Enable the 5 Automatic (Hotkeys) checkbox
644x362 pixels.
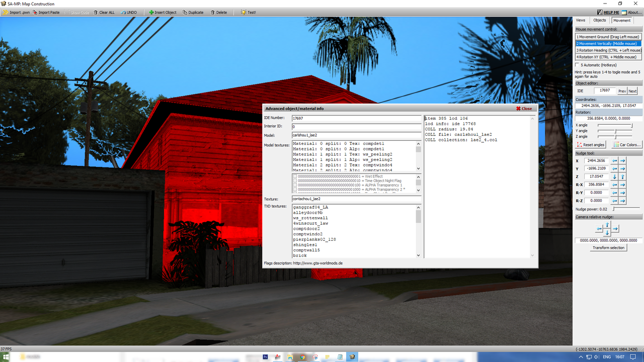click(x=577, y=65)
